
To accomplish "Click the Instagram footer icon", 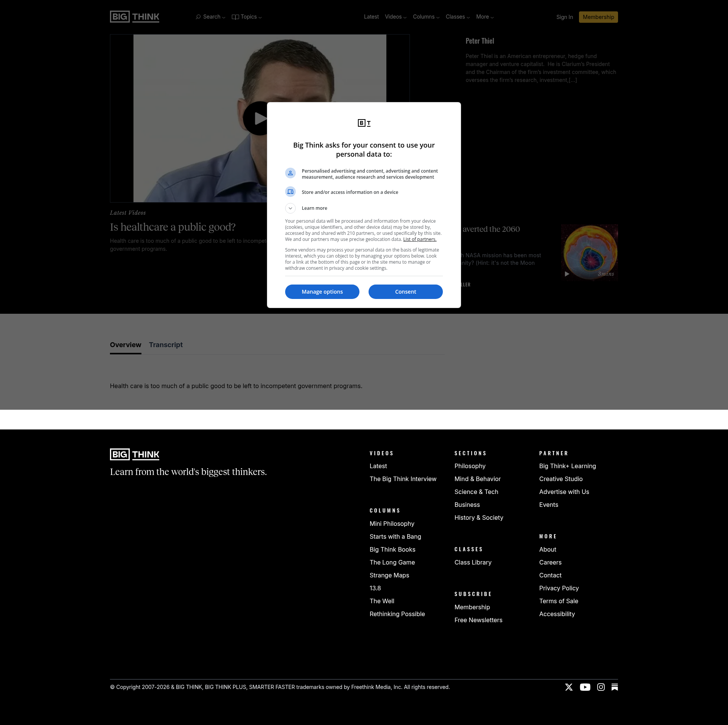I will pos(601,687).
